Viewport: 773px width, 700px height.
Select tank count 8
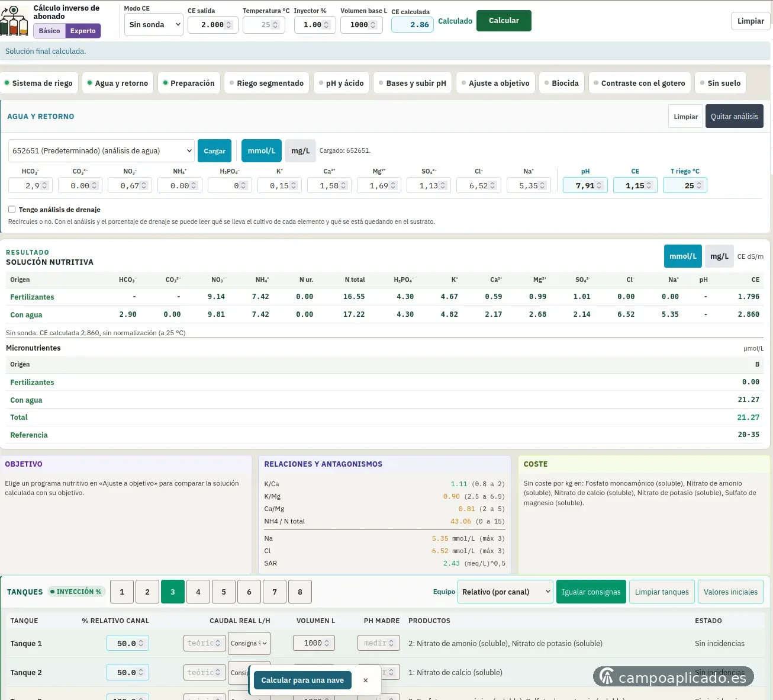click(300, 592)
